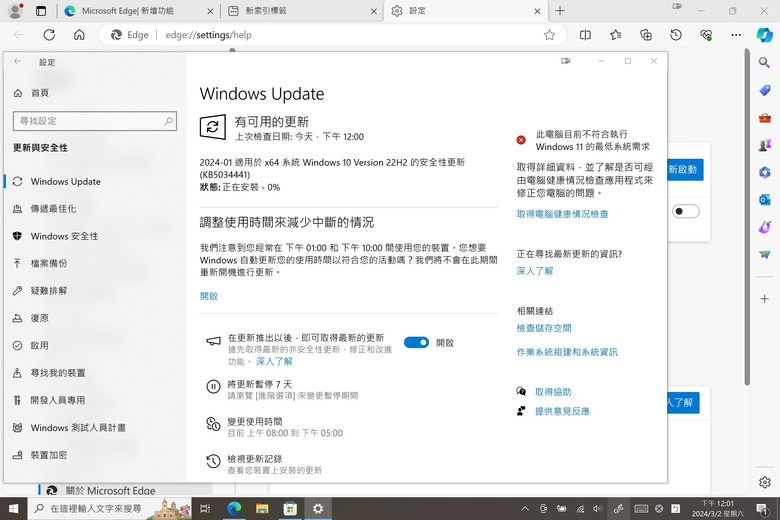Click the Edge reload page icon
The width and height of the screenshot is (780, 520).
49,35
